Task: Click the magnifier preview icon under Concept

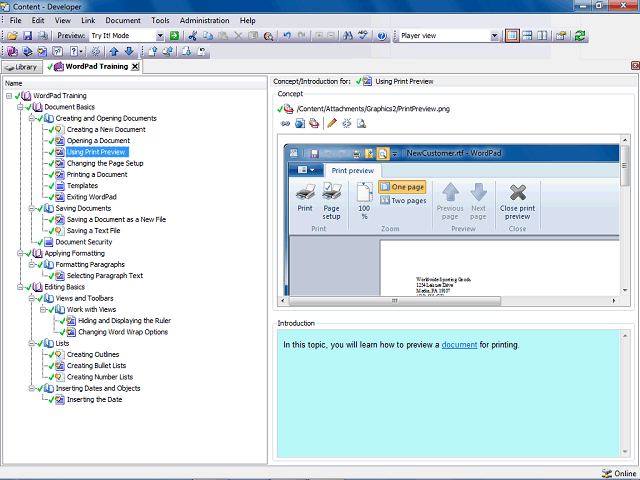Action: pos(361,123)
